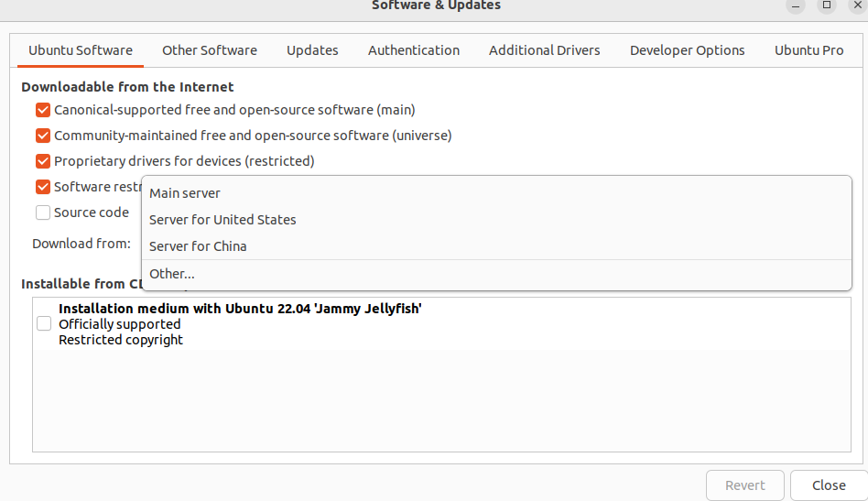Viewport: 868px width, 501px height.
Task: Select the Ubuntu Software tab
Action: (x=81, y=50)
